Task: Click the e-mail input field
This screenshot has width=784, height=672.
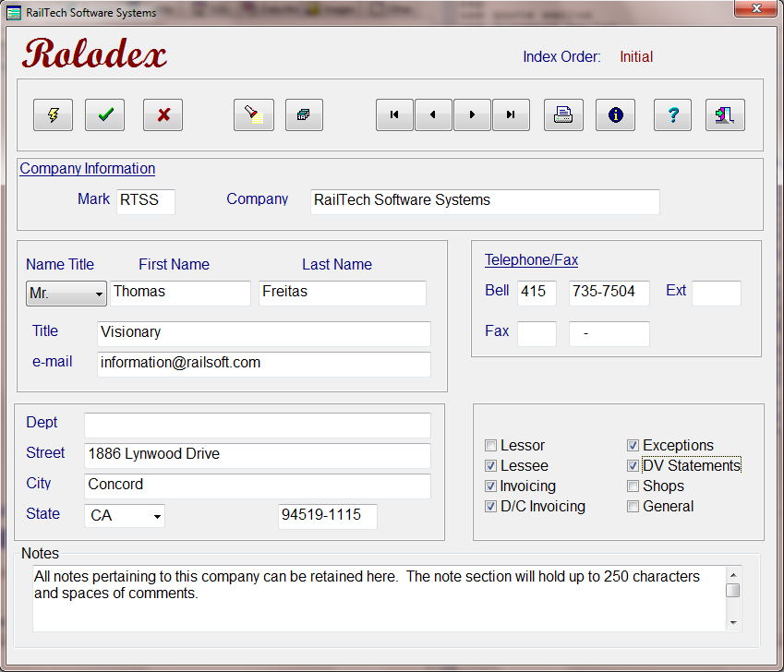Action: point(263,364)
